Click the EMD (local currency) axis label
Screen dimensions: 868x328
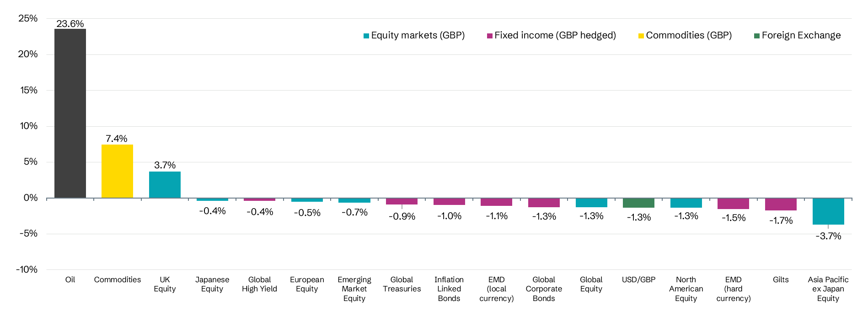click(497, 289)
